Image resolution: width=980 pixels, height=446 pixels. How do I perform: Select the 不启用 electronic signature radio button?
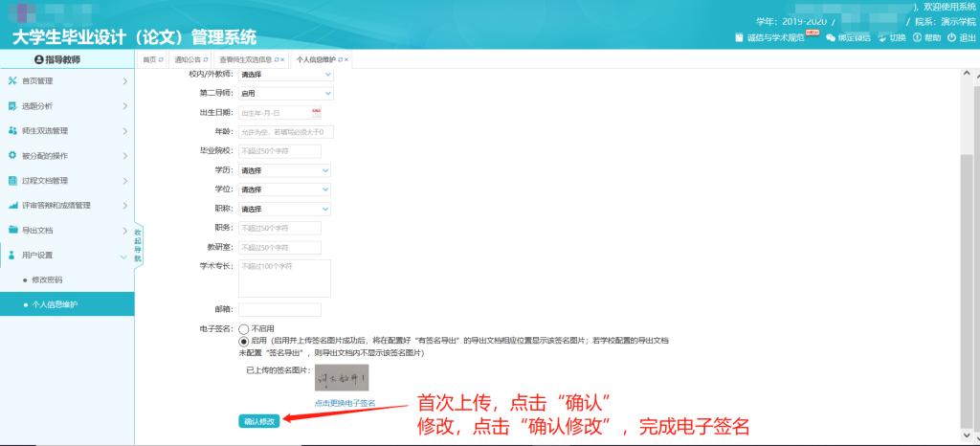pos(244,328)
